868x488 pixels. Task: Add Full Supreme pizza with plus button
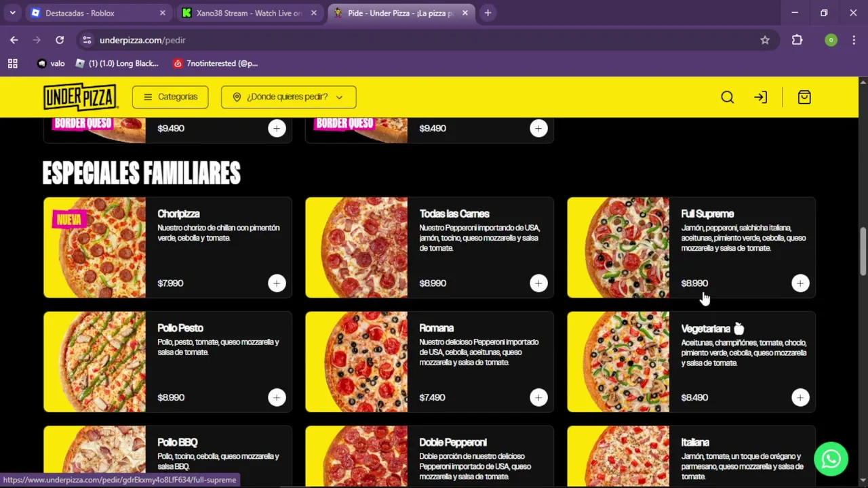coord(800,283)
